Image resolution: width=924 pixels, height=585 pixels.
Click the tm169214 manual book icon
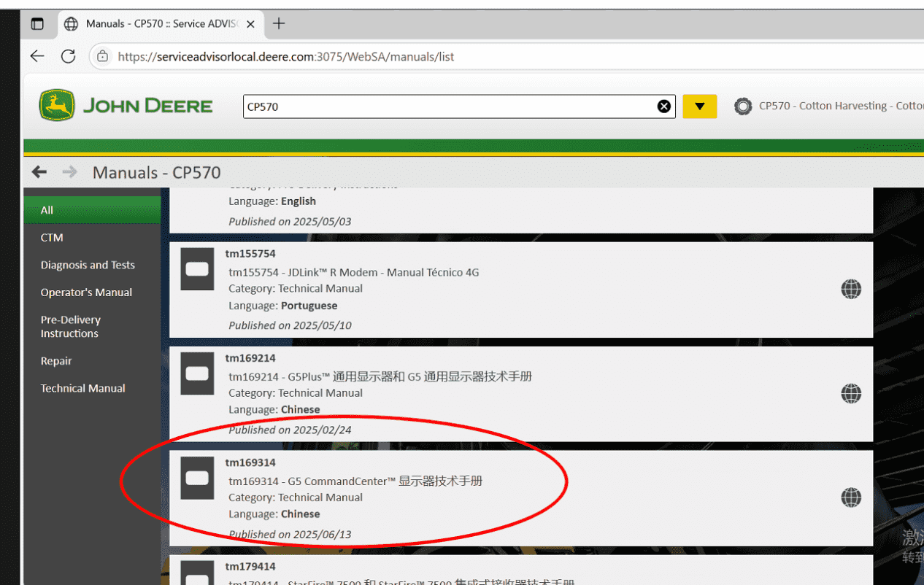point(197,373)
